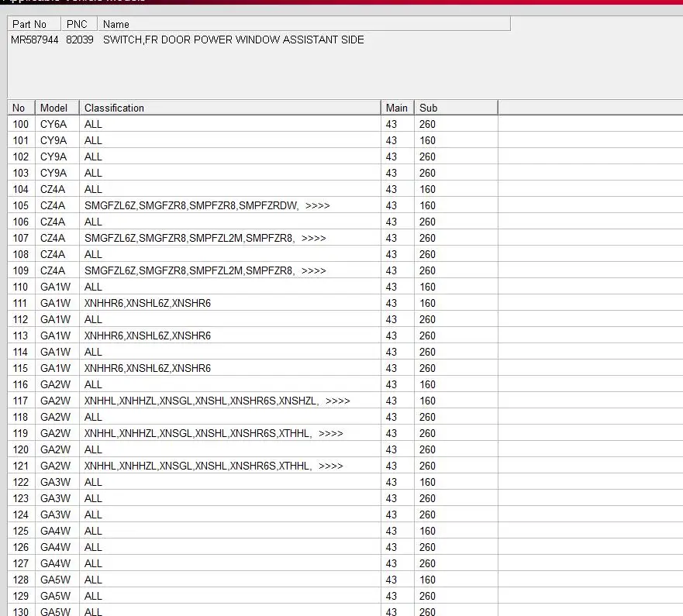Select row number 124
Viewport: 683px width, 616px height.
pyautogui.click(x=20, y=515)
